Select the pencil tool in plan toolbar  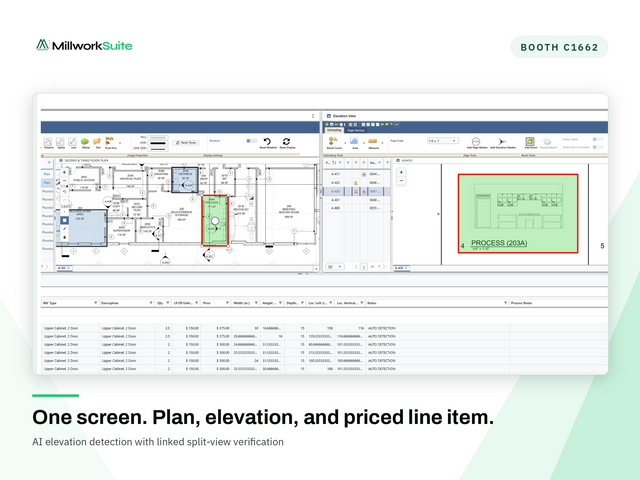click(x=64, y=229)
